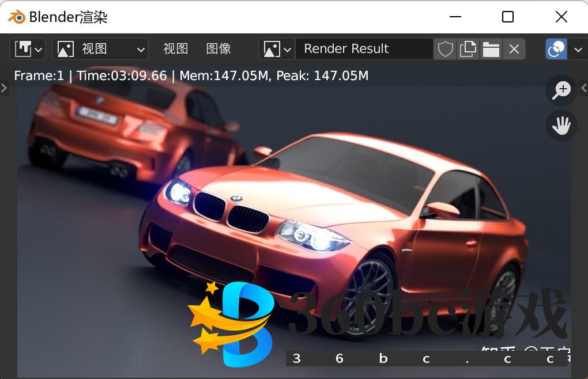Image resolution: width=588 pixels, height=379 pixels.
Task: Open the 图像 menu
Action: click(x=218, y=49)
